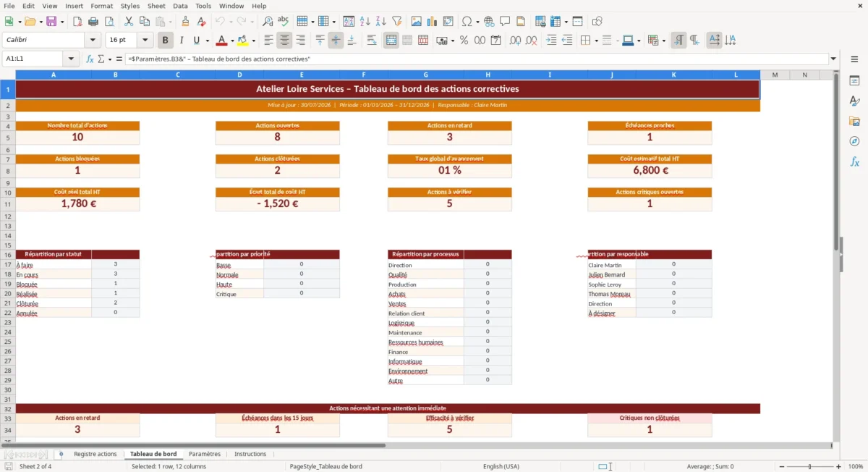Clear direct formatting

point(202,21)
